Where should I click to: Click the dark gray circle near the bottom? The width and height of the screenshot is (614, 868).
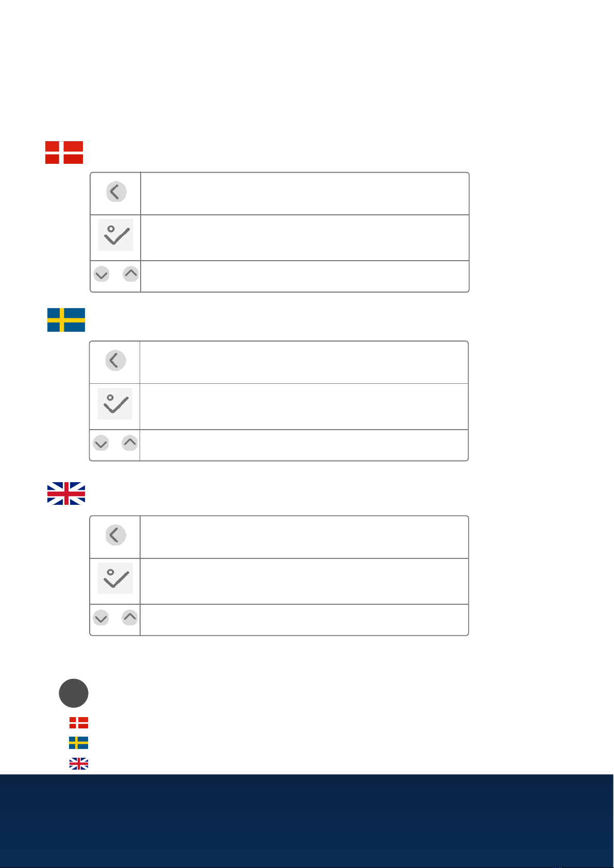pos(74,693)
